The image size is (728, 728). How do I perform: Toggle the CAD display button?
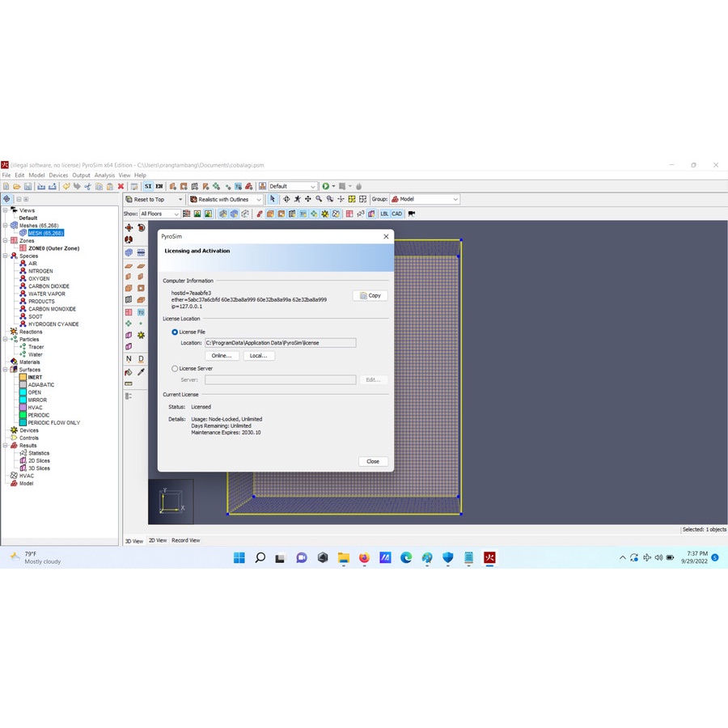click(396, 214)
